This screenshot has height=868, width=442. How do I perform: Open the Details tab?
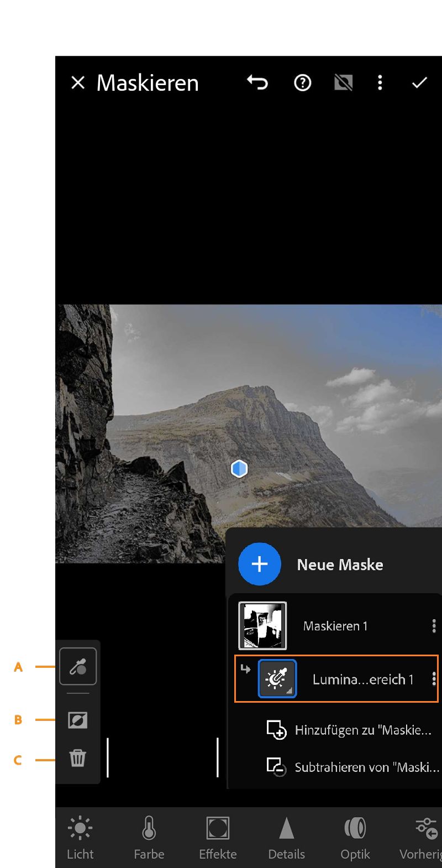coord(286,838)
